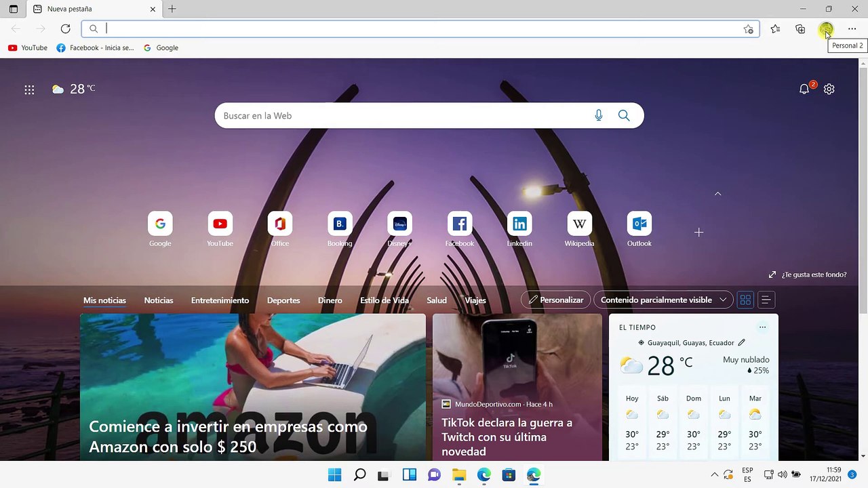
Task: Select the Salud tab
Action: coord(437,300)
